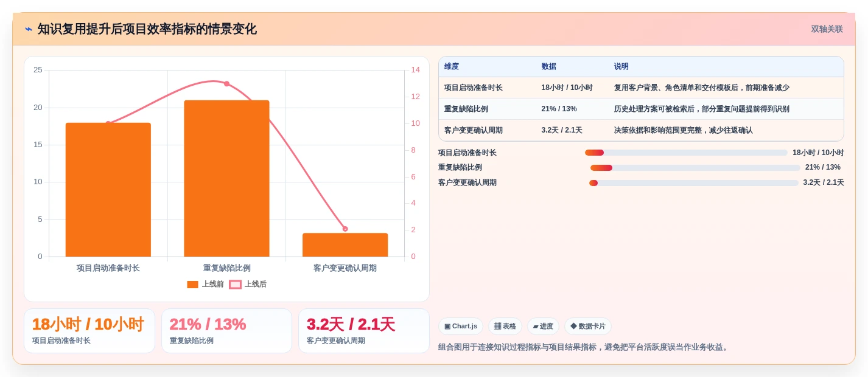Image resolution: width=868 pixels, height=377 pixels.
Task: Open the 18小时 / 10小时 data card
Action: click(89, 331)
